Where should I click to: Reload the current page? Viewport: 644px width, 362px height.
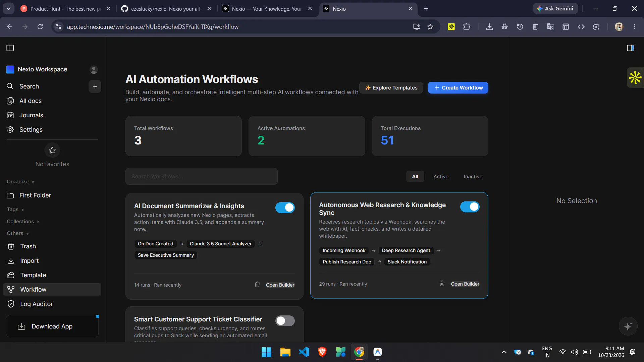click(40, 27)
